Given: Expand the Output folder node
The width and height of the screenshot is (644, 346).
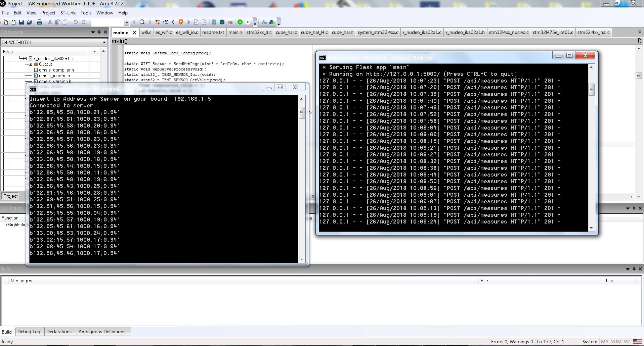Looking at the screenshot, I should [30, 64].
